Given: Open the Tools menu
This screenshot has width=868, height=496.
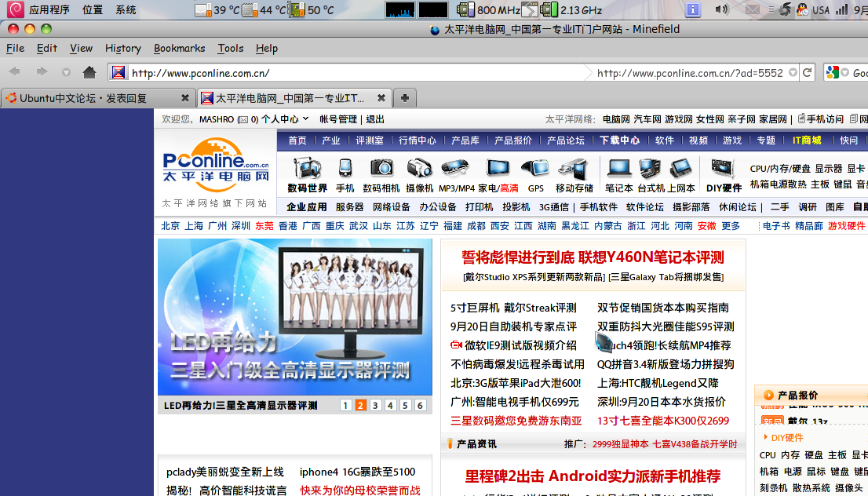Looking at the screenshot, I should 230,48.
